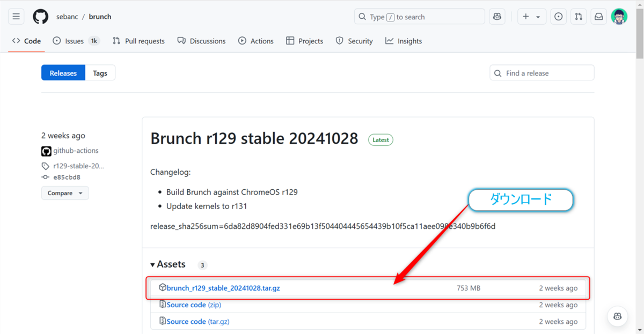Click the Latest badge
This screenshot has height=334, width=644.
(380, 139)
